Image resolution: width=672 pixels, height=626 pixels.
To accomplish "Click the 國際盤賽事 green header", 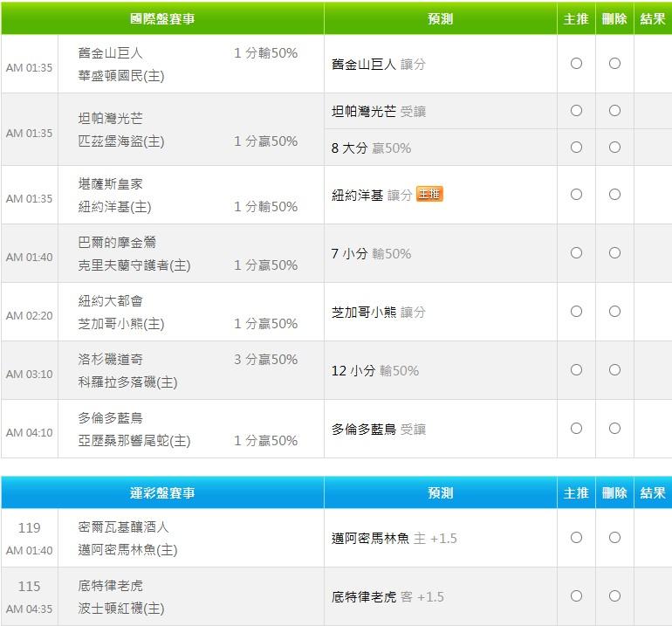I will 162,18.
